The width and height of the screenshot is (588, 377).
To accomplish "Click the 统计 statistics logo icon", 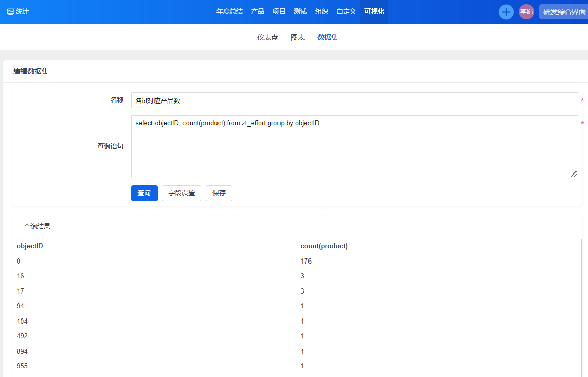I will pyautogui.click(x=10, y=12).
